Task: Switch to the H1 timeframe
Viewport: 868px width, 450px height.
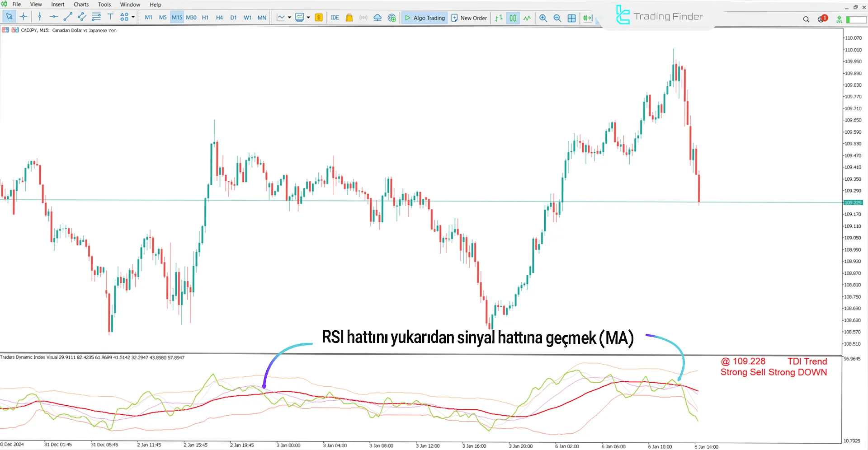Action: (x=205, y=17)
